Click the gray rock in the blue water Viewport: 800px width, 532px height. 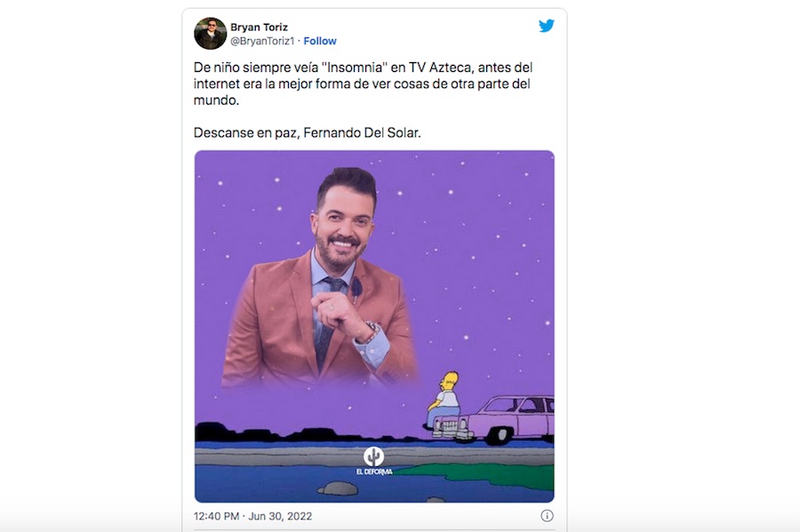[338, 488]
